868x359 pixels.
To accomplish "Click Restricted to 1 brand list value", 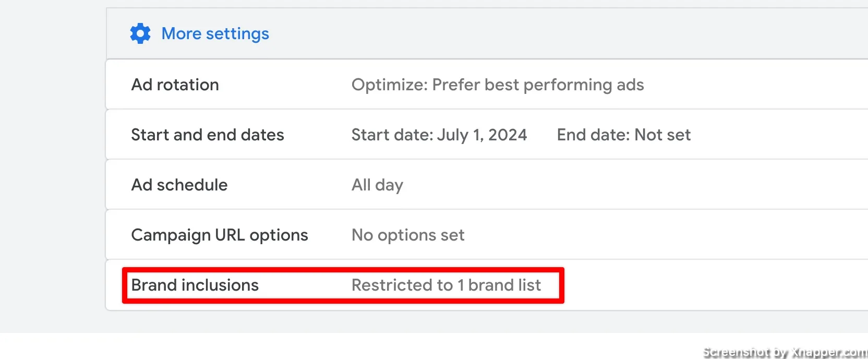I will [x=446, y=285].
